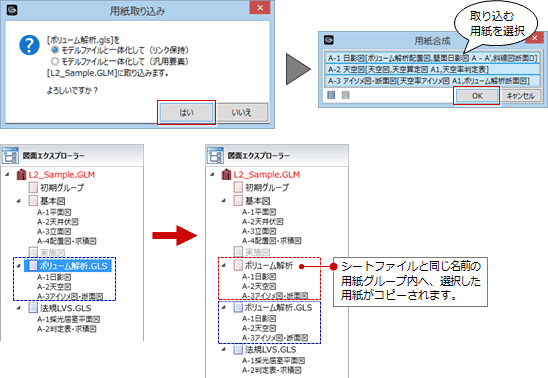Viewport: 548px width, 378px height.
Task: Select モデルファイルと一体化して（リンク保持） radio option
Action: [55, 50]
